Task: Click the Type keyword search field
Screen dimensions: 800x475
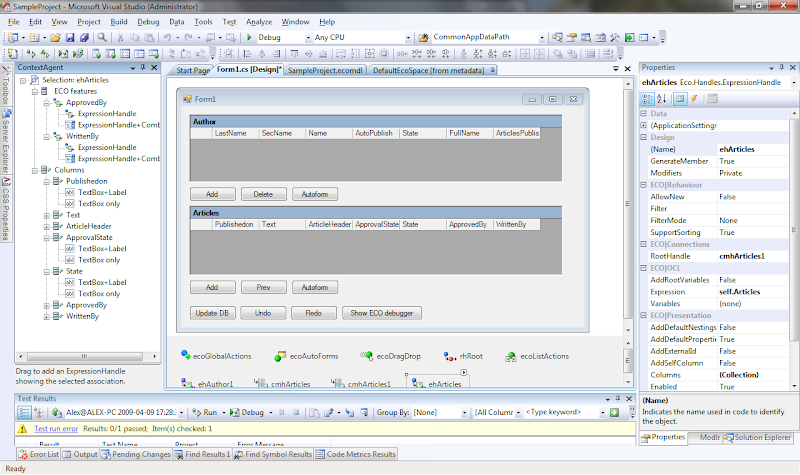Action: (563, 412)
